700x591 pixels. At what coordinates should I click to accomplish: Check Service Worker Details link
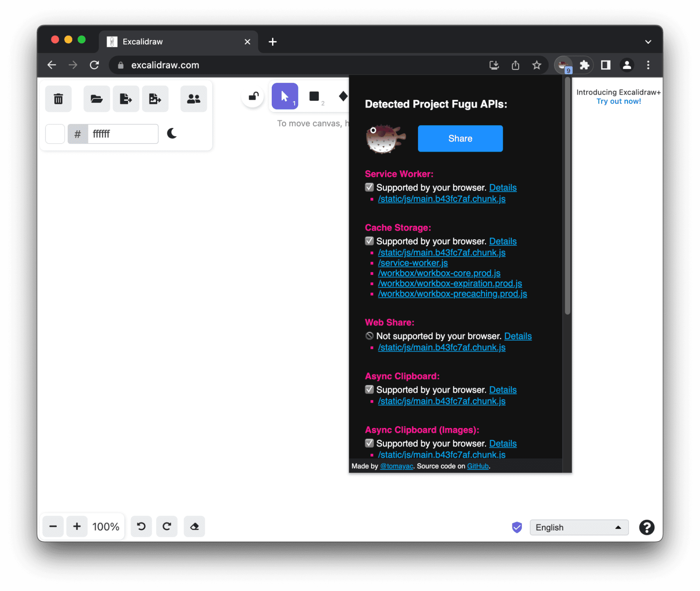[503, 188]
